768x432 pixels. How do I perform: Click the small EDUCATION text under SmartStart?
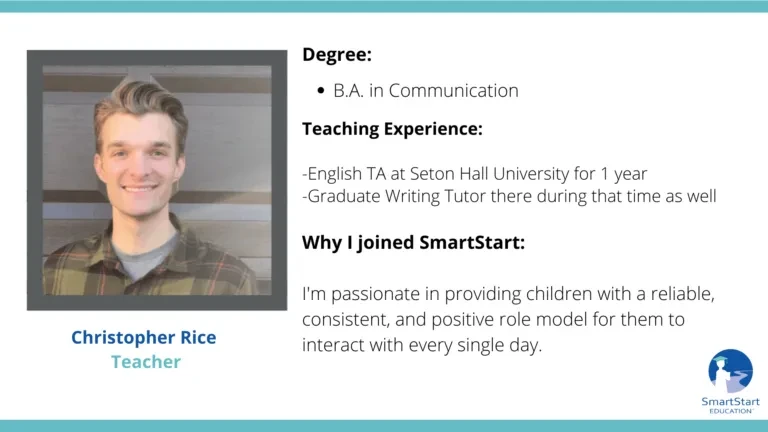point(731,411)
